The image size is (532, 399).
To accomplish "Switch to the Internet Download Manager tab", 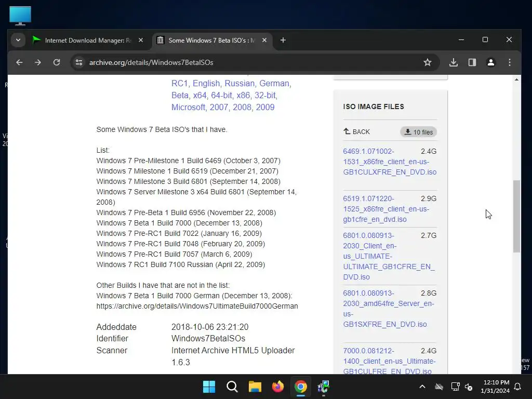I will [x=88, y=41].
